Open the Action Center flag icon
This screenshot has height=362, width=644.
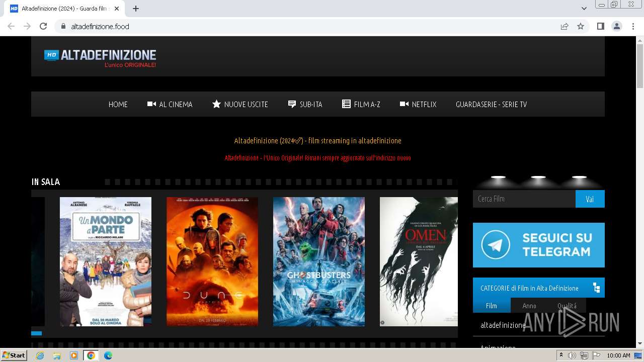[595, 355]
